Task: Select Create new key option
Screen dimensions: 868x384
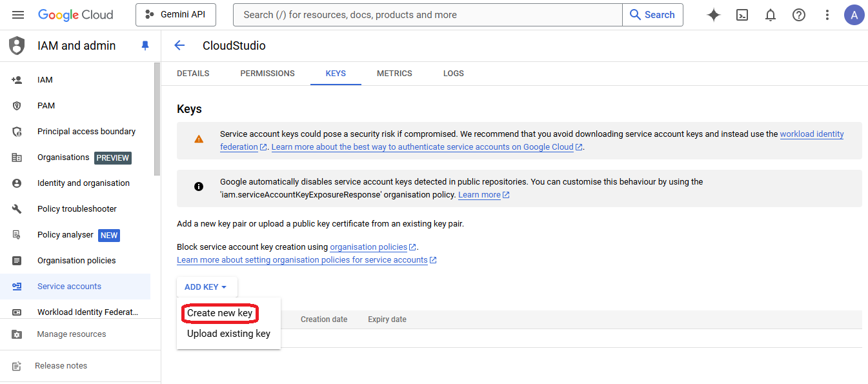Action: pyautogui.click(x=220, y=313)
